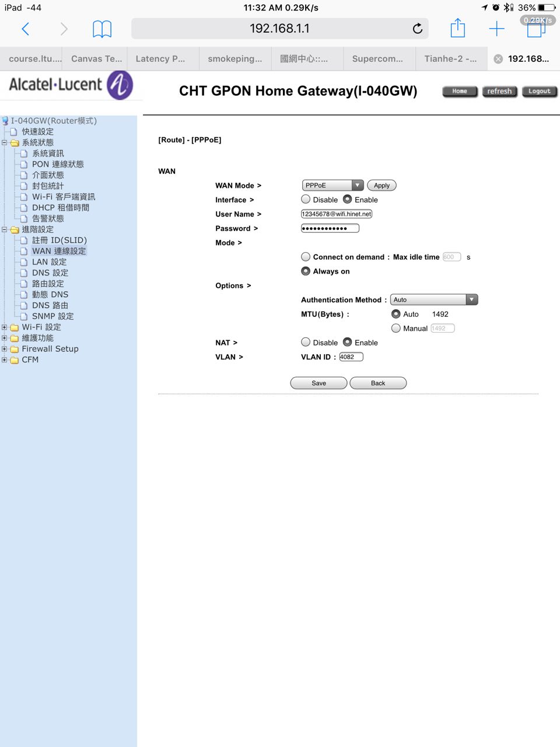The image size is (560, 747).
Task: Show all tabs overview icon
Action: [535, 29]
